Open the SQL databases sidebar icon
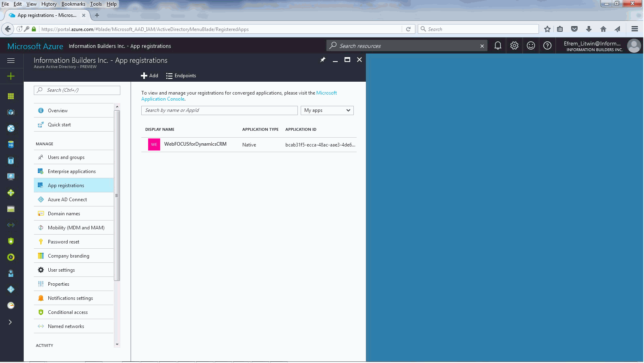 pos(11,144)
